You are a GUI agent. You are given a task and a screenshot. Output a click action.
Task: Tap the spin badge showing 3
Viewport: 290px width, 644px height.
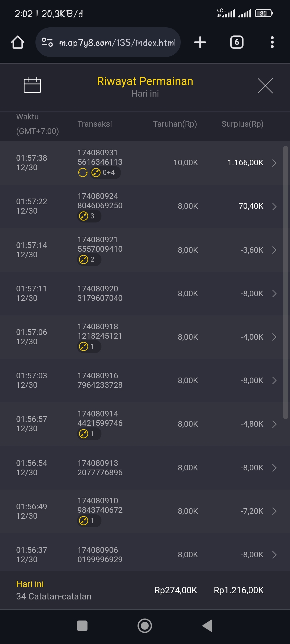(89, 216)
